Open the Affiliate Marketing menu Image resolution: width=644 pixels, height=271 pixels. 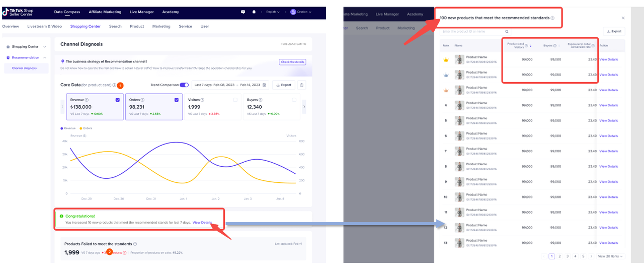(105, 12)
